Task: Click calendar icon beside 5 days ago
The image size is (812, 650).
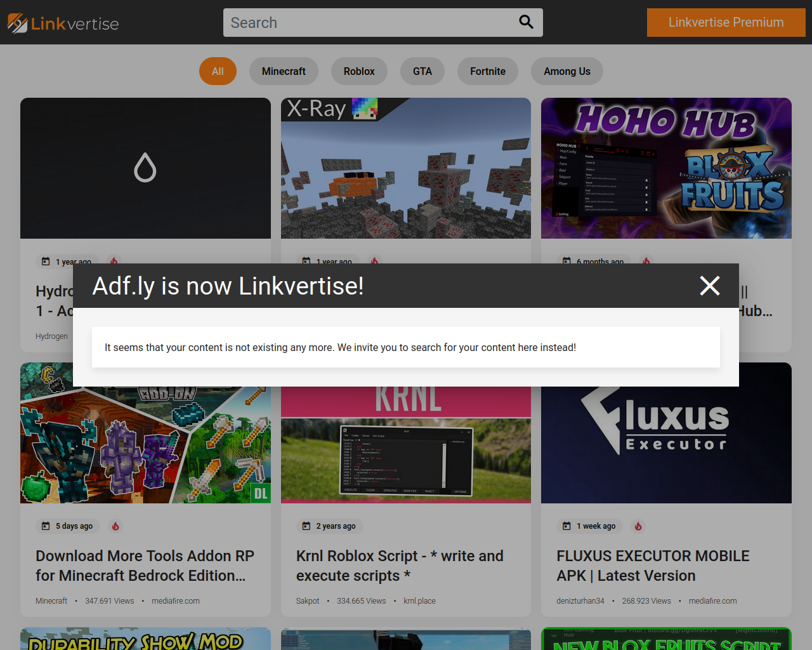Action: point(46,526)
